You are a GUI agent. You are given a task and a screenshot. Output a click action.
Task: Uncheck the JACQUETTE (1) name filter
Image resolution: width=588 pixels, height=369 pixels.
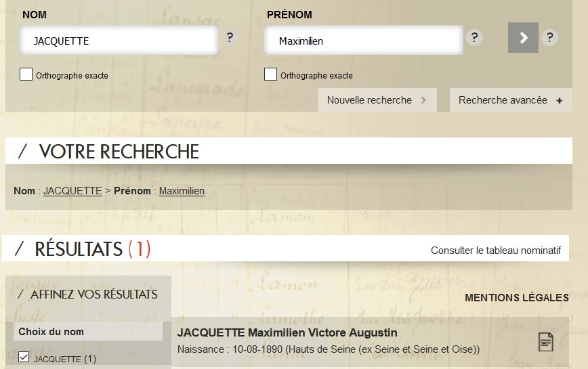click(24, 357)
